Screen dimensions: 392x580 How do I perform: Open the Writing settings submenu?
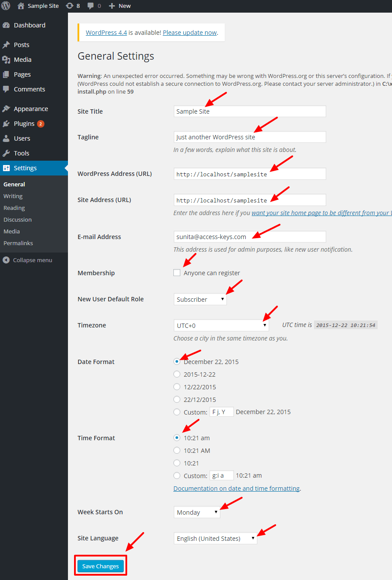(x=13, y=196)
